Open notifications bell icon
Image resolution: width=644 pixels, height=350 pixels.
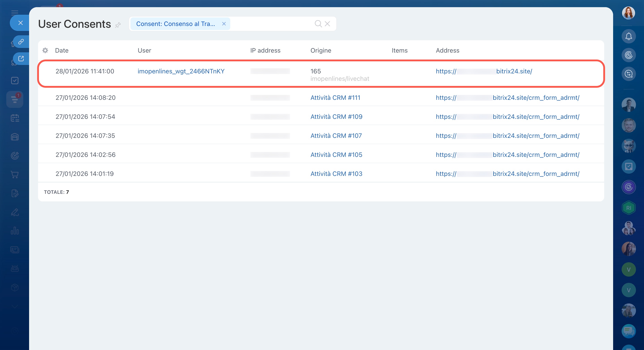(x=629, y=36)
